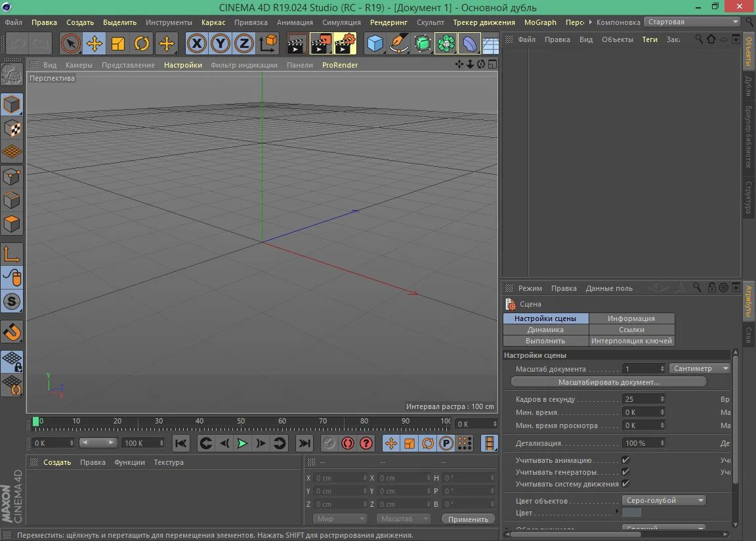Open material manager 'Создать' menu
Screen dimensions: 756x541
pyautogui.click(x=57, y=462)
